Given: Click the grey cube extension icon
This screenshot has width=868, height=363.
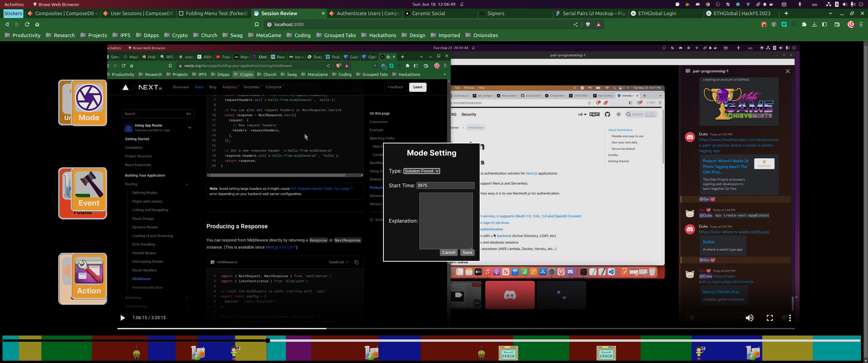Looking at the screenshot, I should click(774, 25).
